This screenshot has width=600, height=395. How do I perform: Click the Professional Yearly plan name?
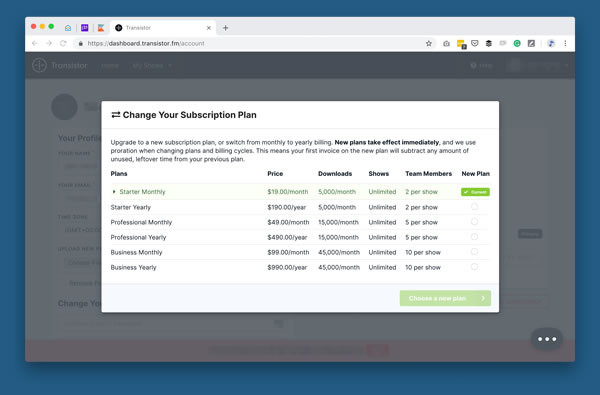click(x=138, y=237)
